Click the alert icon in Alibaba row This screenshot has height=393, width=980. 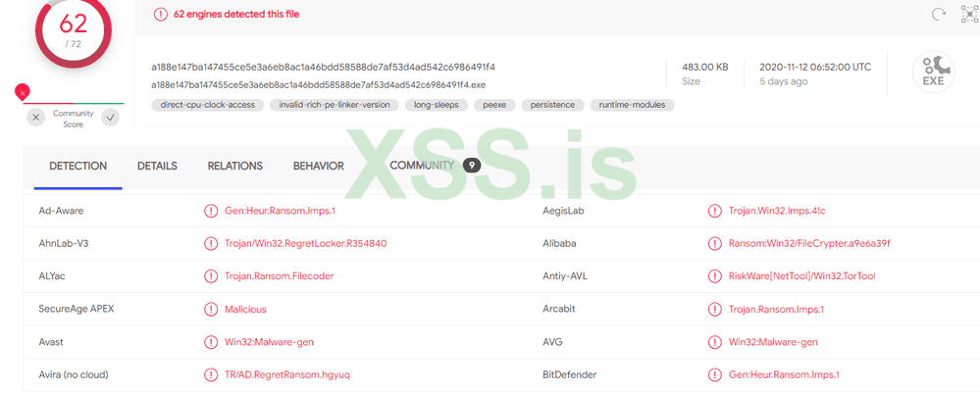click(x=714, y=243)
